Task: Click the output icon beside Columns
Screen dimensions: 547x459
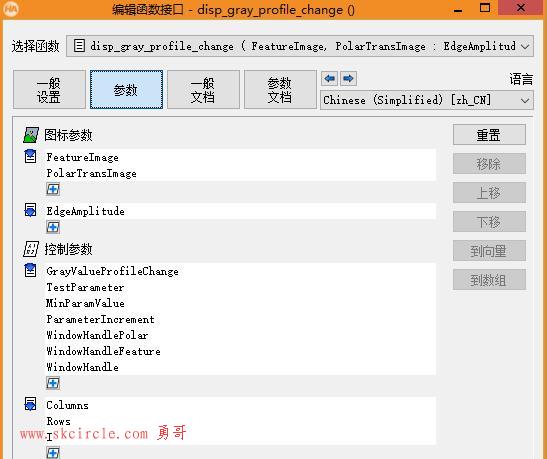Action: (30, 404)
